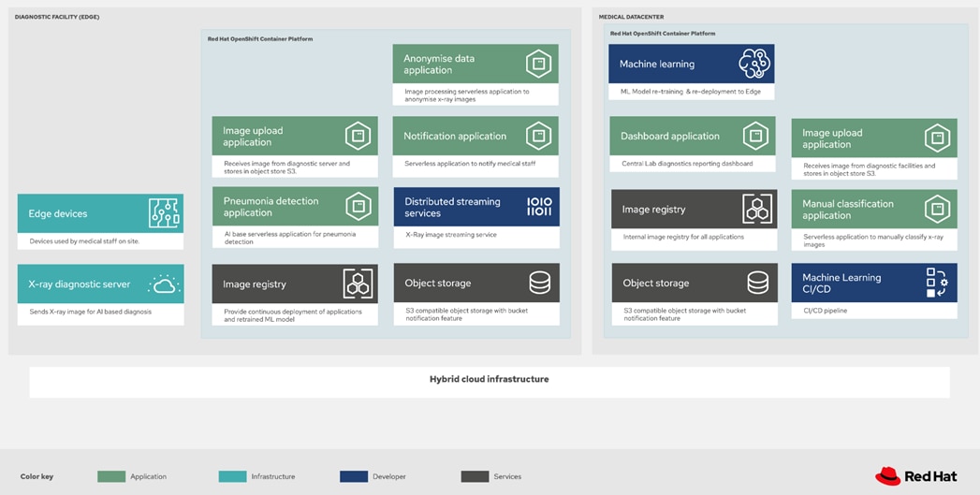
Task: Click the Pneumonia detection application hexagon icon
Action: click(358, 206)
